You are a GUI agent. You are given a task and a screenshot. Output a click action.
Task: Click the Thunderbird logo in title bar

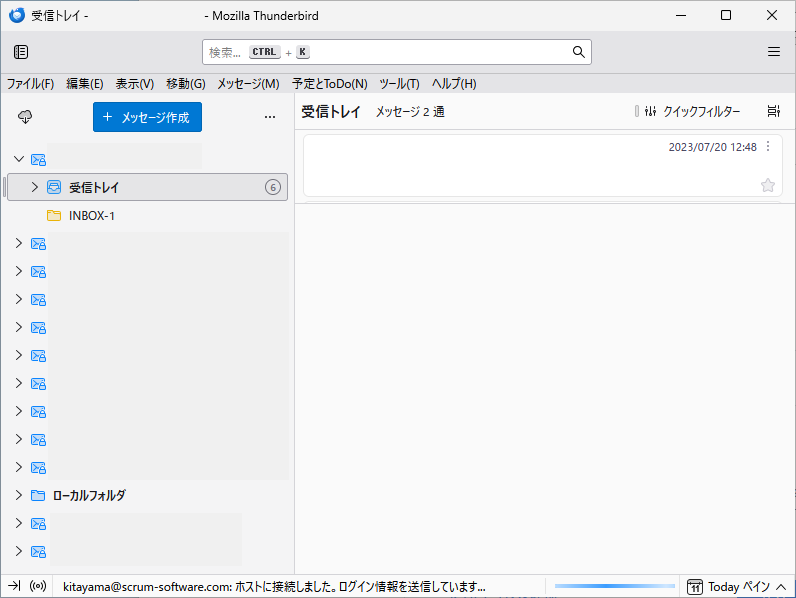pos(17,15)
